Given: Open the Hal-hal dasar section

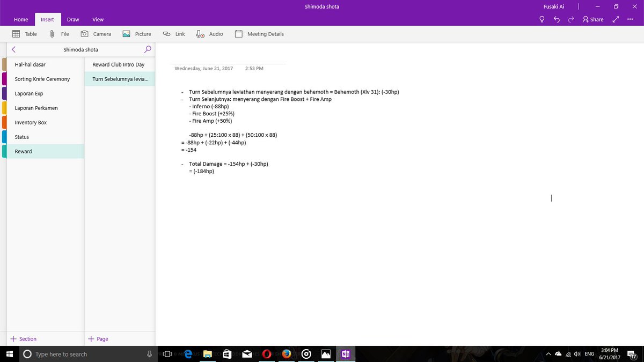Looking at the screenshot, I should click(x=46, y=64).
